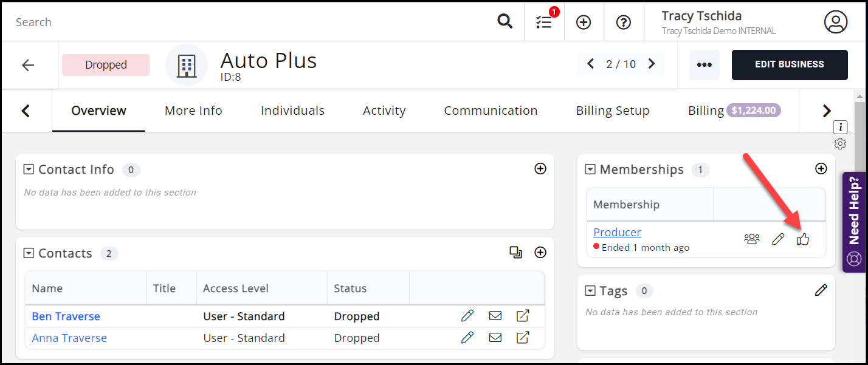Open the Producer membership link
The image size is (868, 365).
coord(617,232)
